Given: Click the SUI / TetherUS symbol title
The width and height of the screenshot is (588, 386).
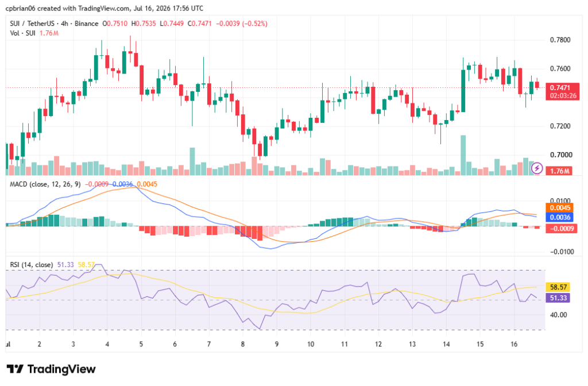Looking at the screenshot, I should coord(32,24).
